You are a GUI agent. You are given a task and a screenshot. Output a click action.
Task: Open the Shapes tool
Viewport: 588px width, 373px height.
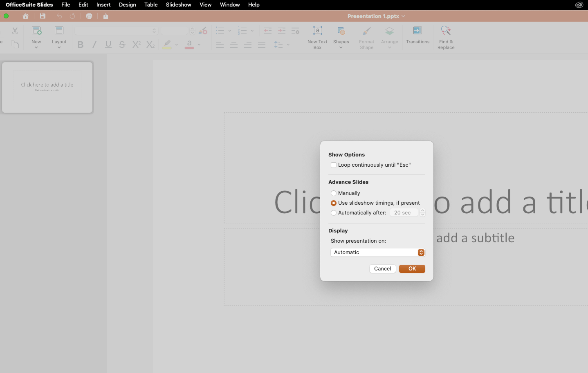click(x=341, y=37)
